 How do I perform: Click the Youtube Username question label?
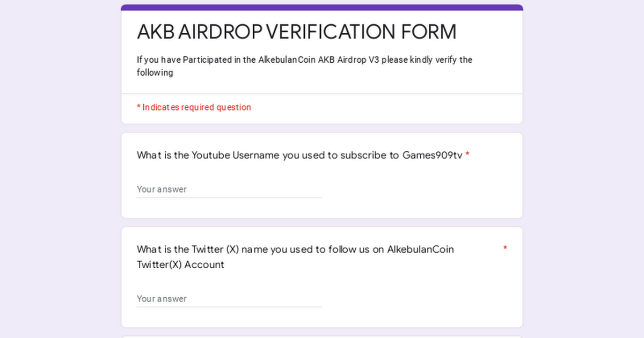click(299, 156)
